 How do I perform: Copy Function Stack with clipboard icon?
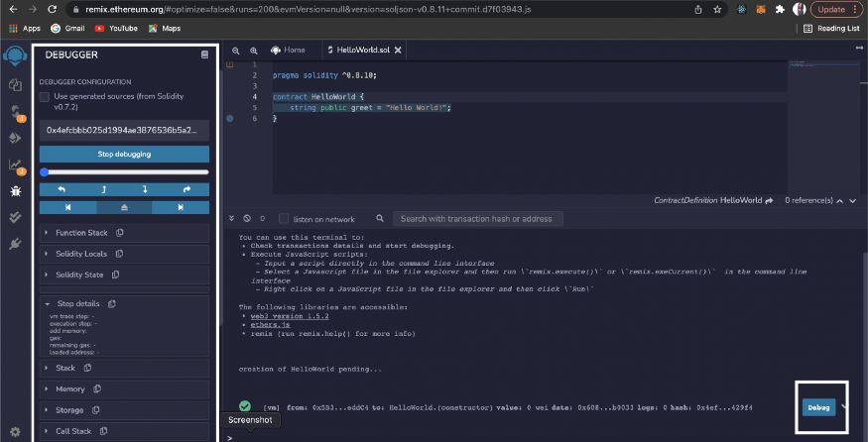tap(120, 233)
